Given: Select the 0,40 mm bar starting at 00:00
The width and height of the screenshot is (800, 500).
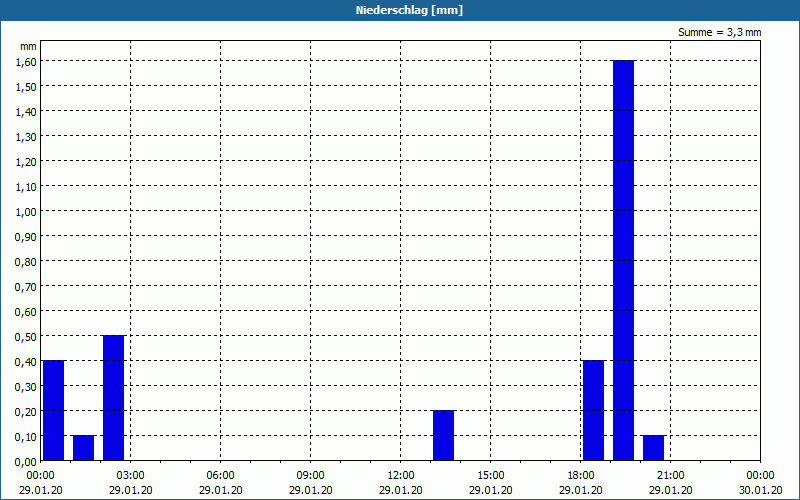Looking at the screenshot, I should point(54,410).
